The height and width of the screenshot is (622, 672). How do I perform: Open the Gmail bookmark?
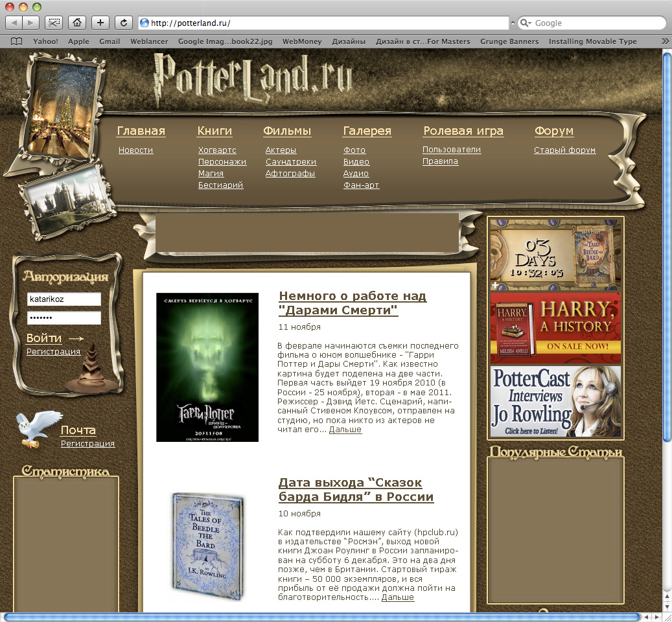pyautogui.click(x=110, y=41)
